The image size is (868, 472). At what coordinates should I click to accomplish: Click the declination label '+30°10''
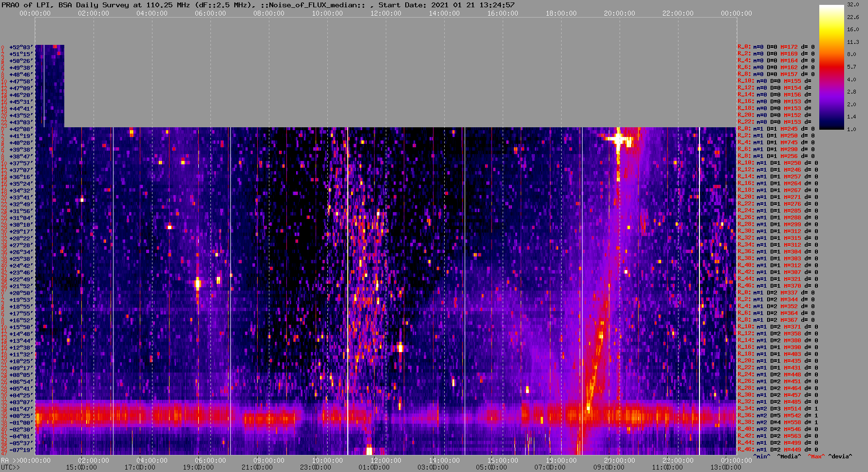(x=21, y=225)
